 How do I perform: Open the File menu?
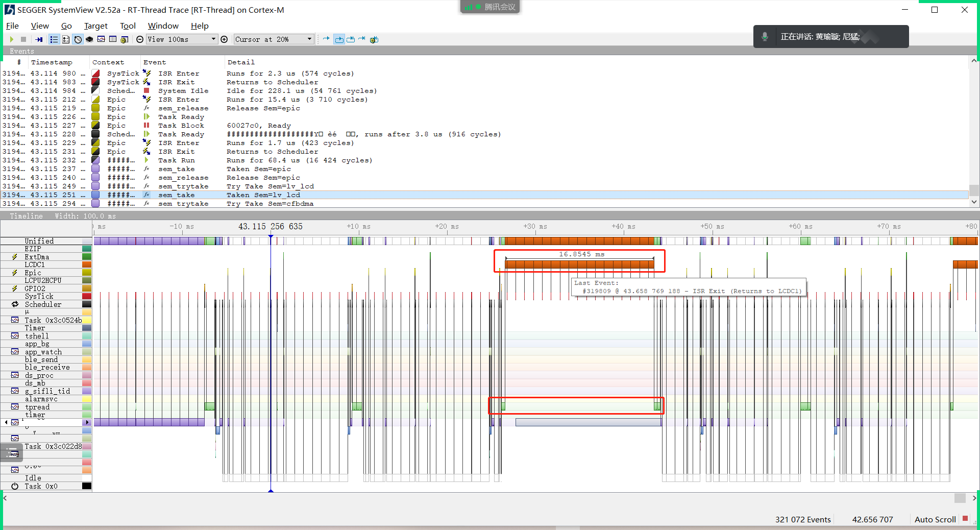pyautogui.click(x=12, y=26)
